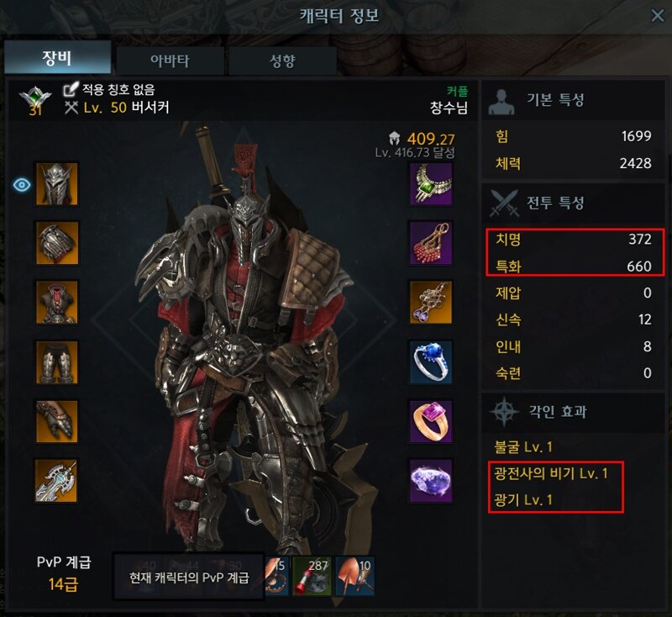Click the green gem necklace slot

coord(431,184)
